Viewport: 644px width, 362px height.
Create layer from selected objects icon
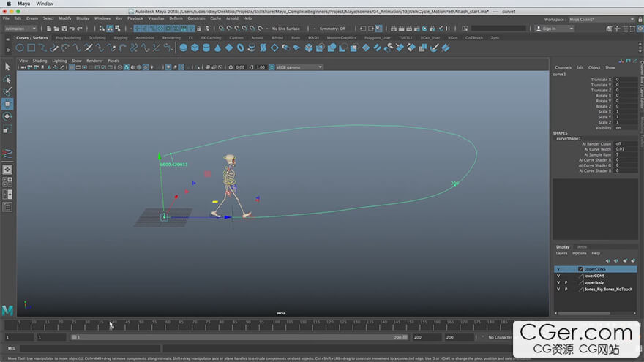(633, 260)
